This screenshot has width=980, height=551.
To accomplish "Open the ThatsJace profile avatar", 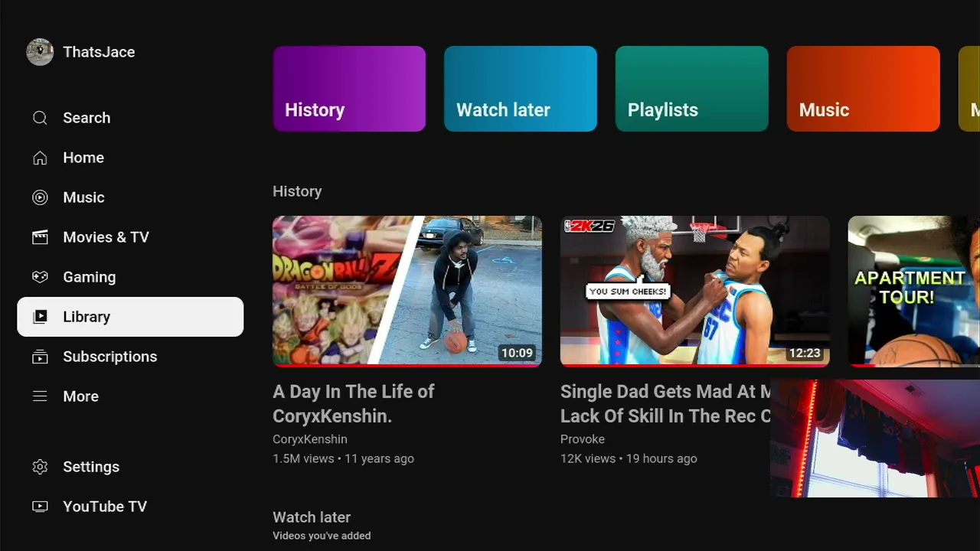I will 40,52.
